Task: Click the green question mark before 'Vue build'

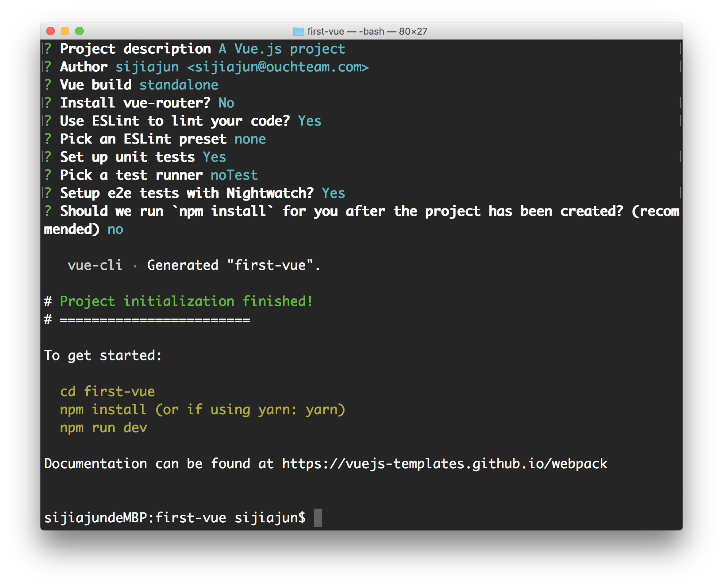Action: (x=48, y=85)
